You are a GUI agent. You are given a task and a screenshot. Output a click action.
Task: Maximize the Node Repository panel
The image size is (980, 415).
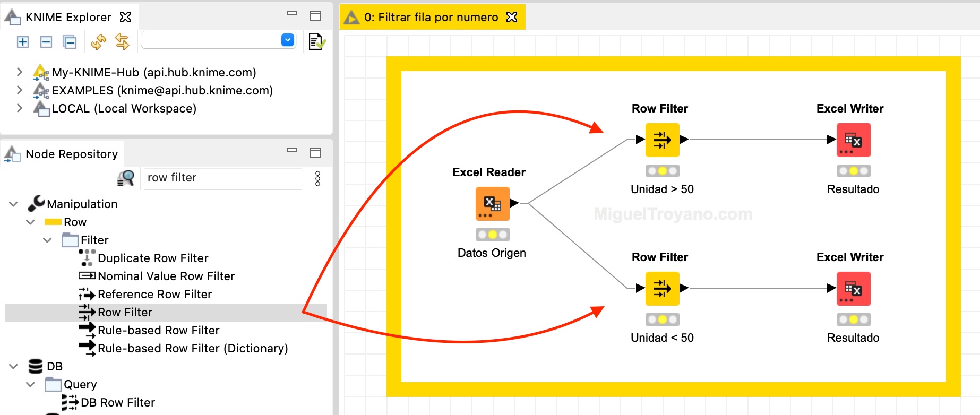pyautogui.click(x=315, y=153)
